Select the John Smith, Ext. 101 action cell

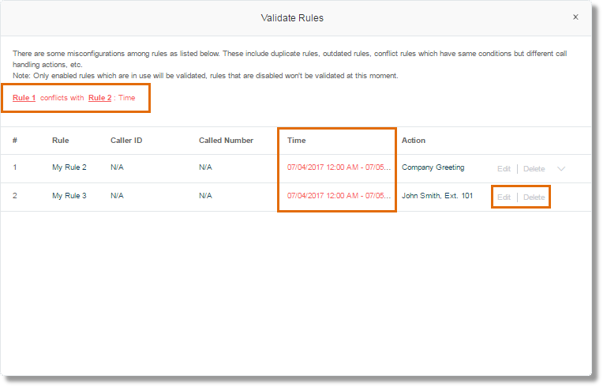437,196
